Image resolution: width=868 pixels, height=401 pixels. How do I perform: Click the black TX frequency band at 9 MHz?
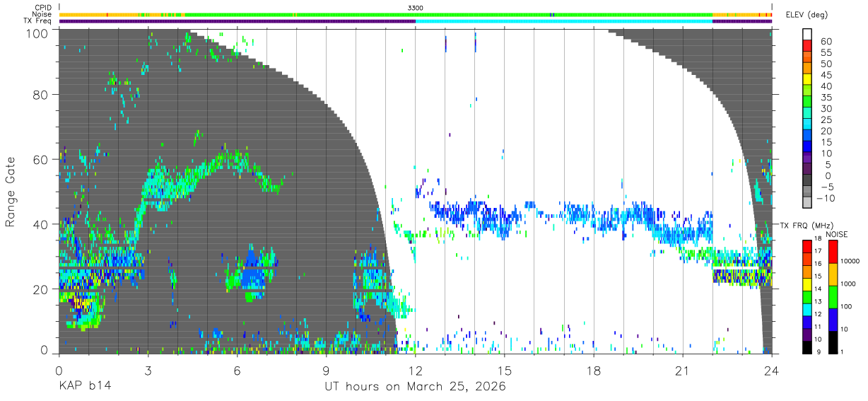pyautogui.click(x=807, y=347)
